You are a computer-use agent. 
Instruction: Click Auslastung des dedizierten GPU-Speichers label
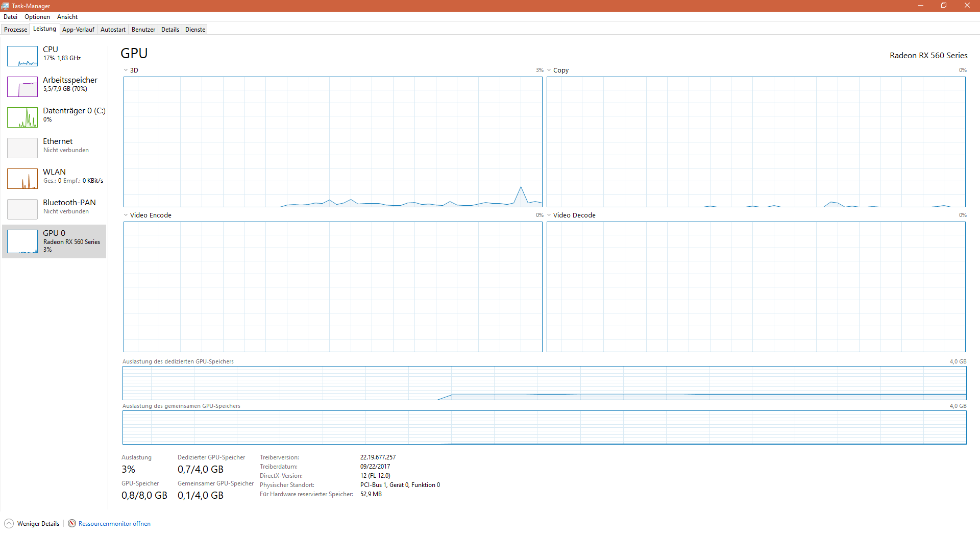(x=178, y=361)
